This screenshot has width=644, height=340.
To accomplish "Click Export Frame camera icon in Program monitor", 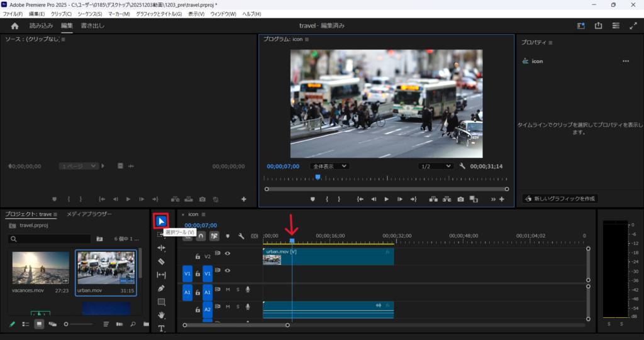I will click(460, 199).
